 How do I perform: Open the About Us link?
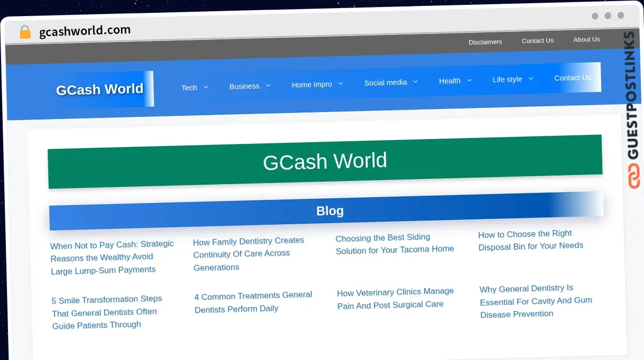pyautogui.click(x=587, y=39)
